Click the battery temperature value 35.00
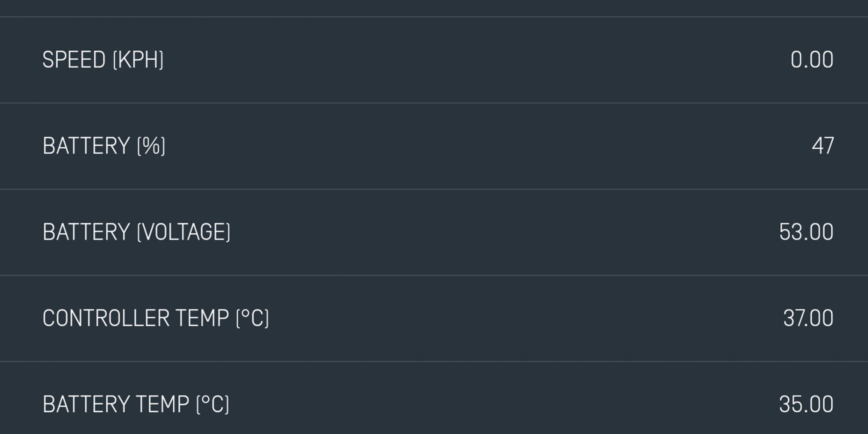Viewport: 868px width, 434px height. [x=806, y=404]
